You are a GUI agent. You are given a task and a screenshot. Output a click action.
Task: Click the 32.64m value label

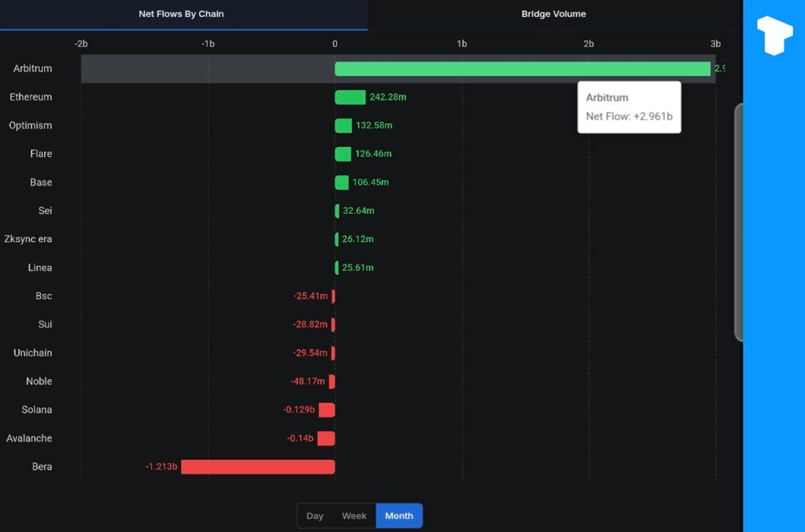pyautogui.click(x=358, y=211)
